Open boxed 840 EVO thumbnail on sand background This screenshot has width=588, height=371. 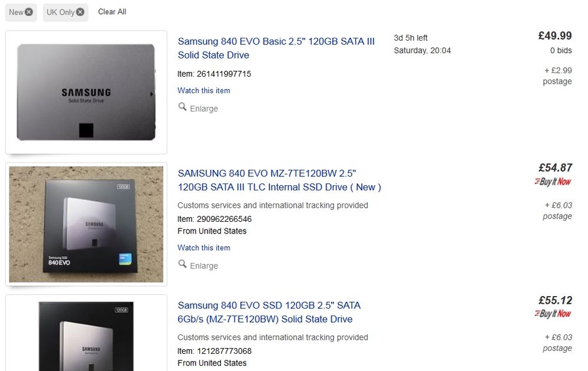point(86,224)
